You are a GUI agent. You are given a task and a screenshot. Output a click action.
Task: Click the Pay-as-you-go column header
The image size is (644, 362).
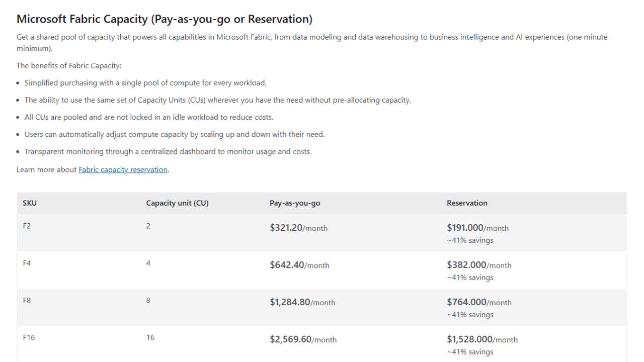click(295, 203)
